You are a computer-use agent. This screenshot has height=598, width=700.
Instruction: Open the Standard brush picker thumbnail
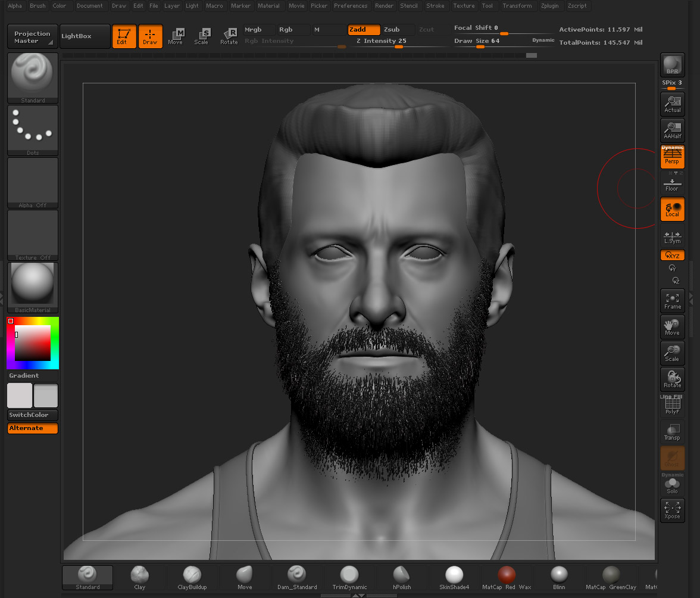click(x=33, y=77)
